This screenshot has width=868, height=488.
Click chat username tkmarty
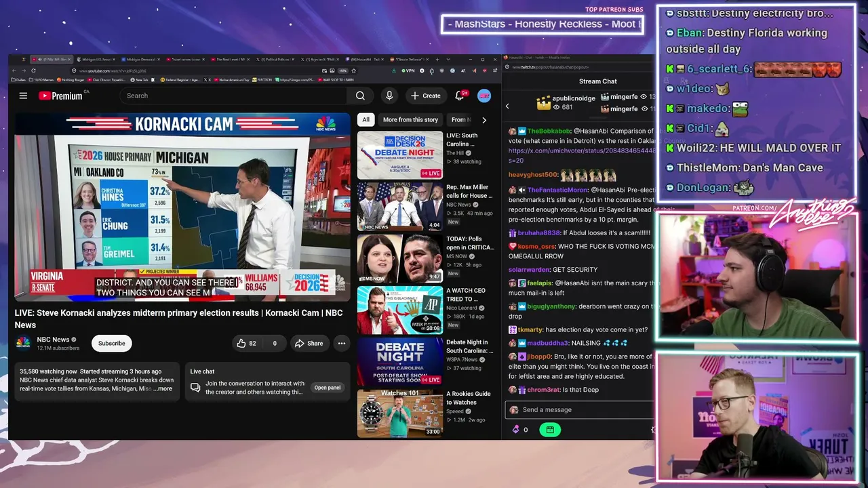(x=530, y=330)
